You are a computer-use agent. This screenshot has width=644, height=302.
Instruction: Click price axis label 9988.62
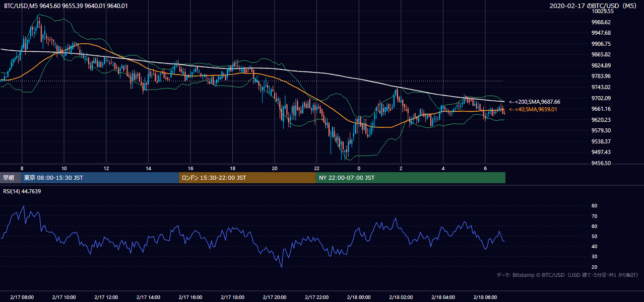pyautogui.click(x=601, y=22)
